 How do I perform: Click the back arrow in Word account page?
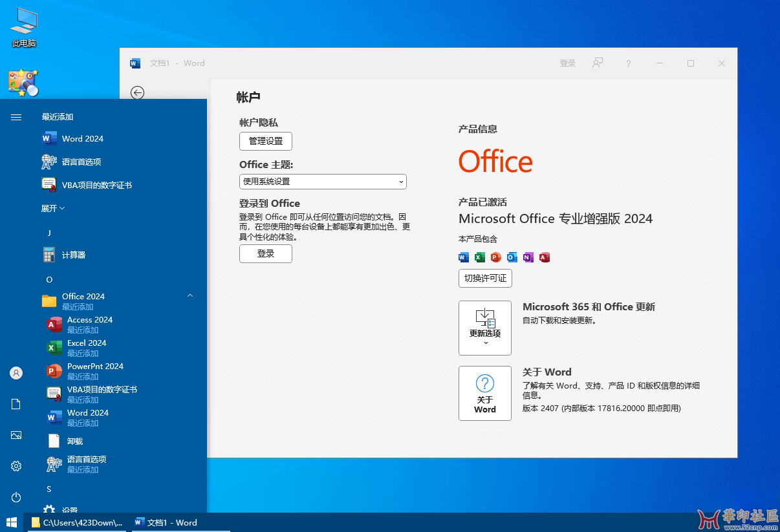coord(137,92)
